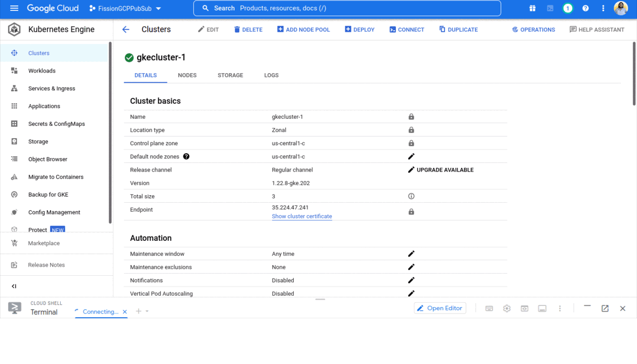637x364 pixels.
Task: Switch to the DETAILS tab
Action: click(x=145, y=75)
